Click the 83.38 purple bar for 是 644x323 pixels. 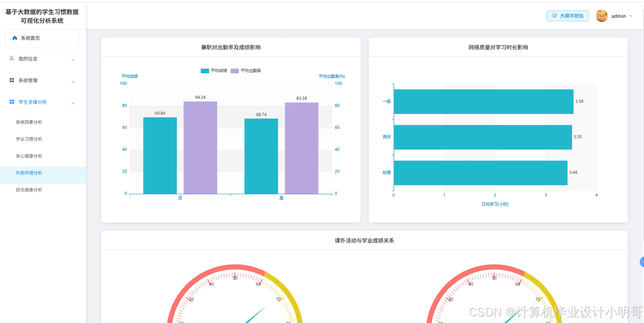point(302,148)
